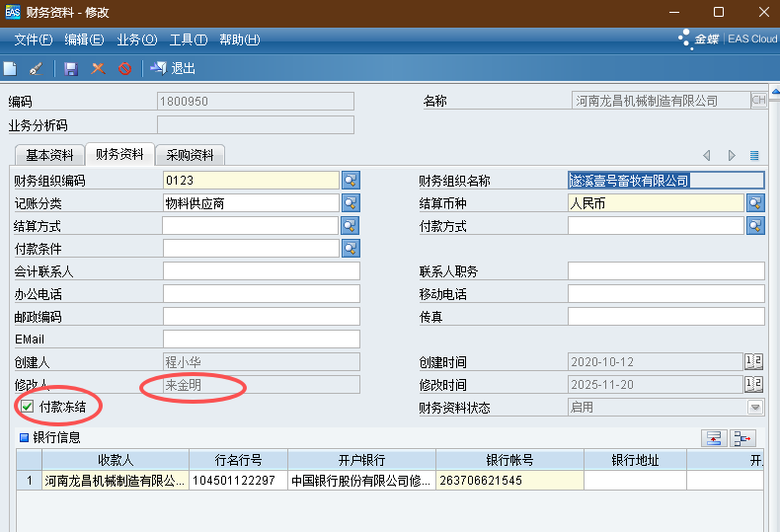Click the Save floppy disk toolbar icon

click(71, 69)
